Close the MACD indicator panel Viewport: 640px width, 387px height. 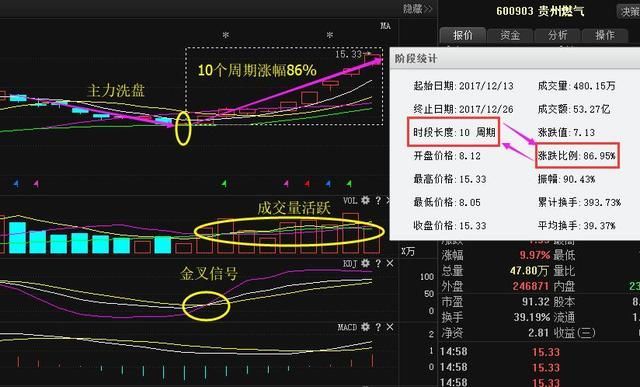[x=390, y=327]
